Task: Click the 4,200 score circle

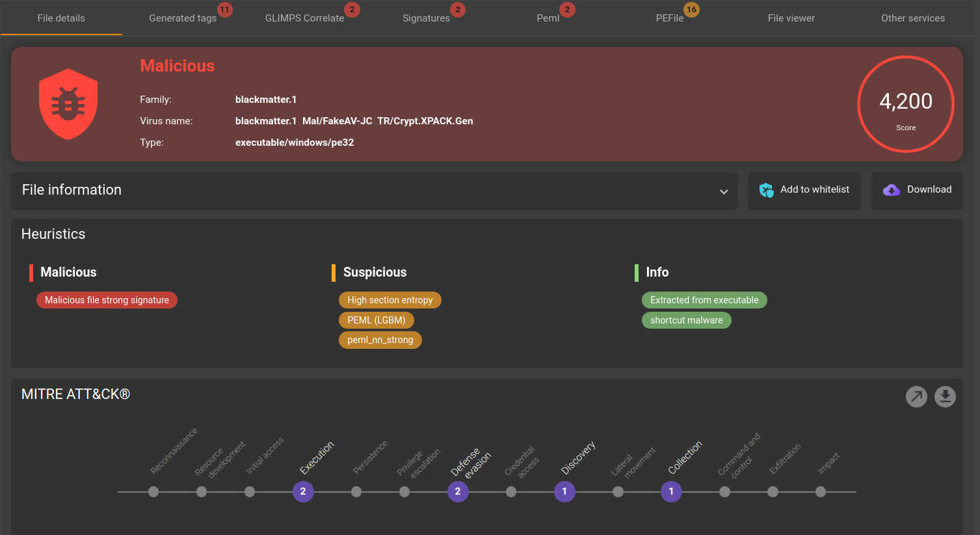Action: [x=906, y=104]
